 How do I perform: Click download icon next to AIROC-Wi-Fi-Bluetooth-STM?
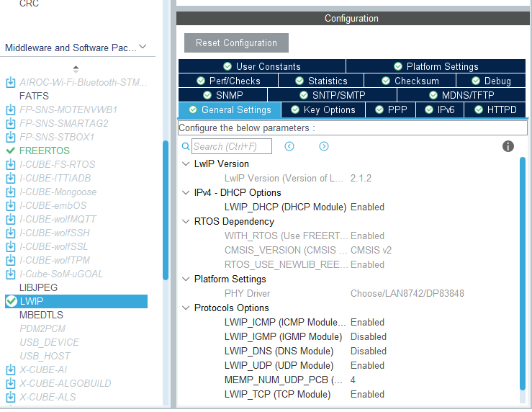click(x=11, y=82)
